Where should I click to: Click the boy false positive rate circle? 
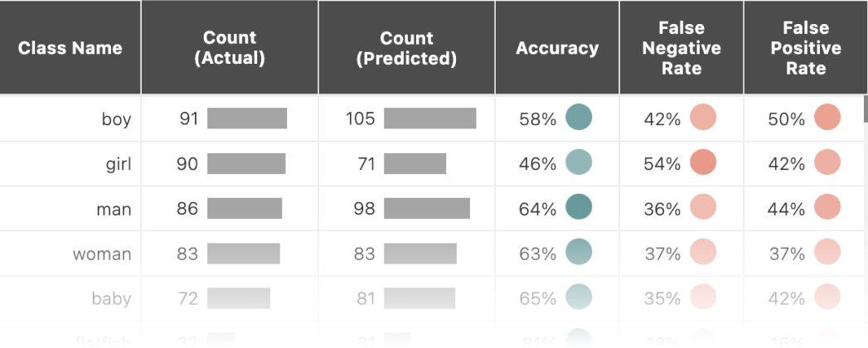[827, 118]
